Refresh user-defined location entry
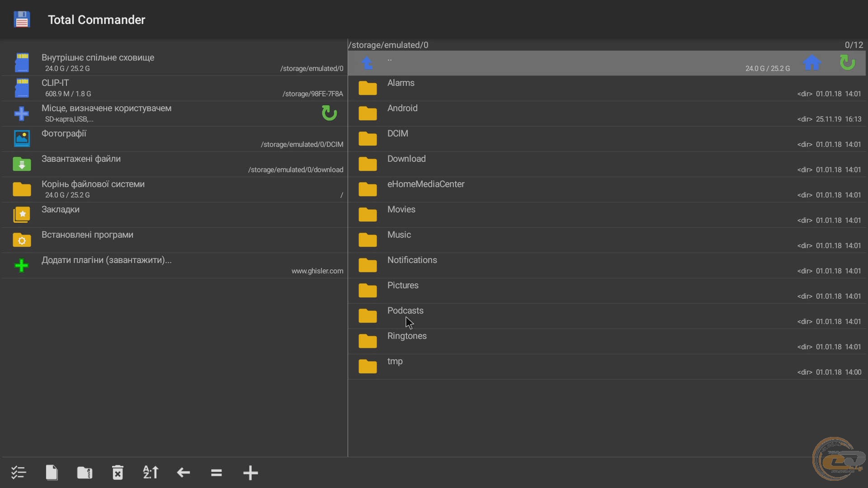Image resolution: width=868 pixels, height=488 pixels. [x=329, y=113]
